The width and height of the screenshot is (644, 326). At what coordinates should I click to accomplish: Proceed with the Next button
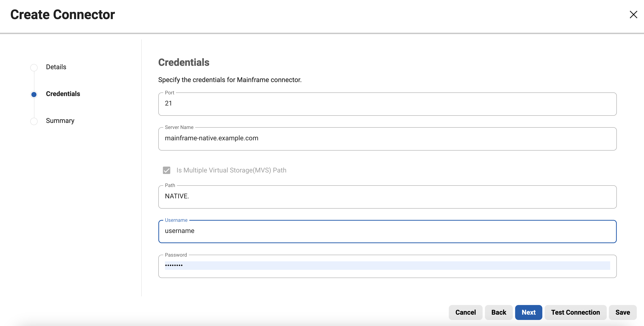tap(529, 312)
